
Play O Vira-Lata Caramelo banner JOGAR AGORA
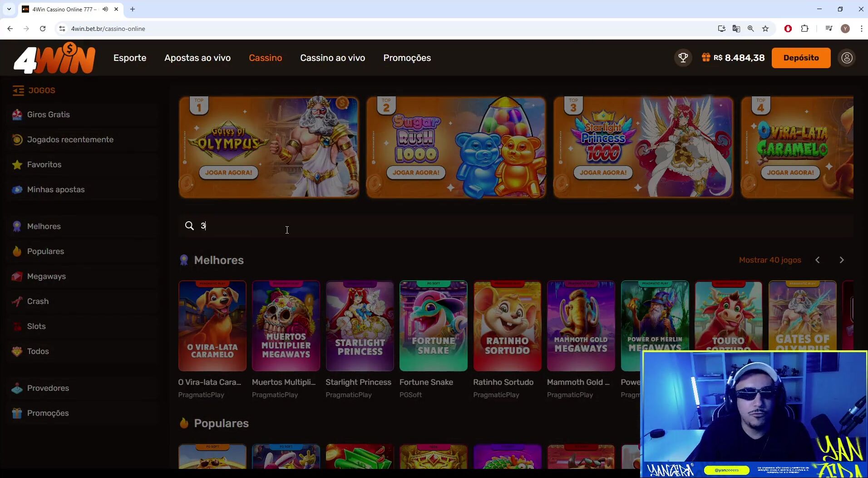point(790,173)
